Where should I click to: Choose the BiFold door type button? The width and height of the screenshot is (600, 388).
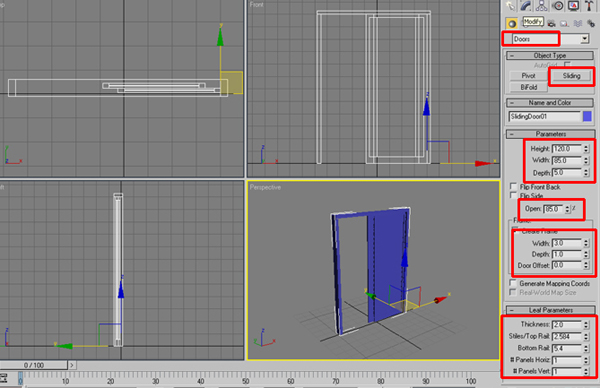click(528, 87)
